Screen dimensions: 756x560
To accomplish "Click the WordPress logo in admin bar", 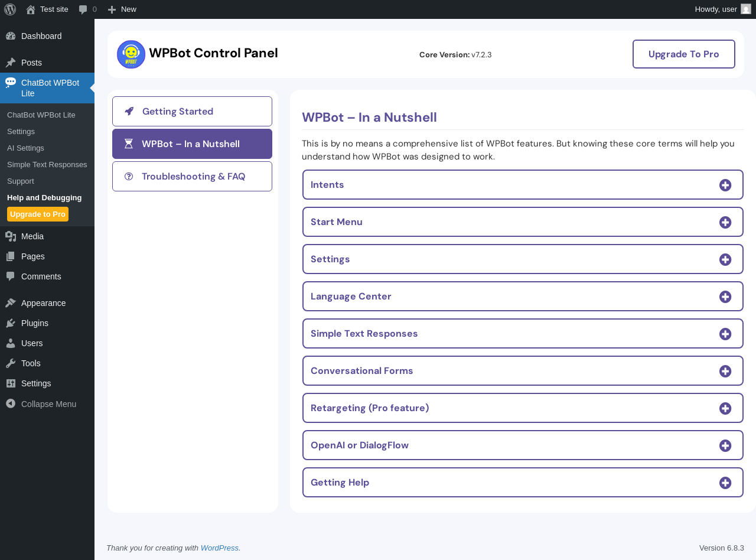I will tap(10, 9).
